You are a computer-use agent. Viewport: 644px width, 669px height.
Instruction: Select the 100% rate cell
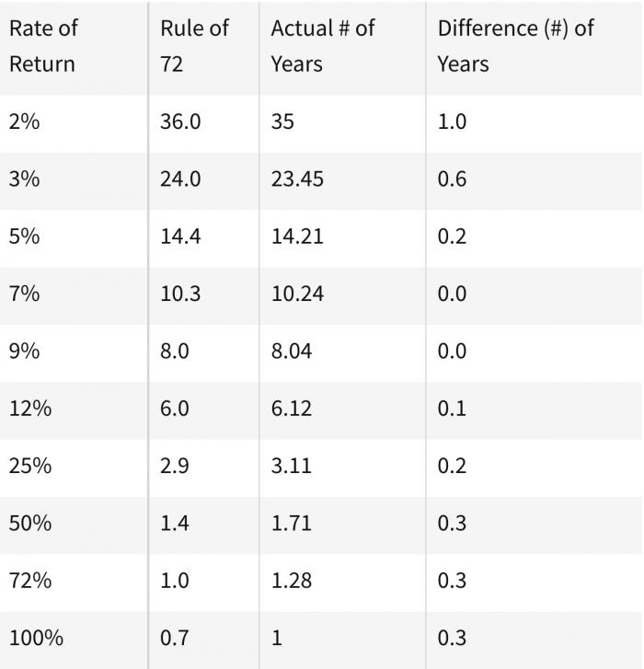click(36, 638)
